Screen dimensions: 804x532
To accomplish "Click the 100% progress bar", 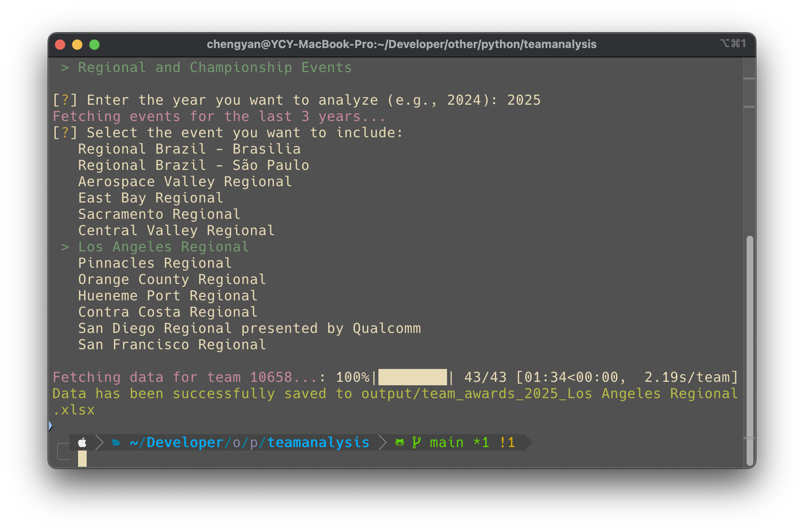I will pyautogui.click(x=412, y=377).
